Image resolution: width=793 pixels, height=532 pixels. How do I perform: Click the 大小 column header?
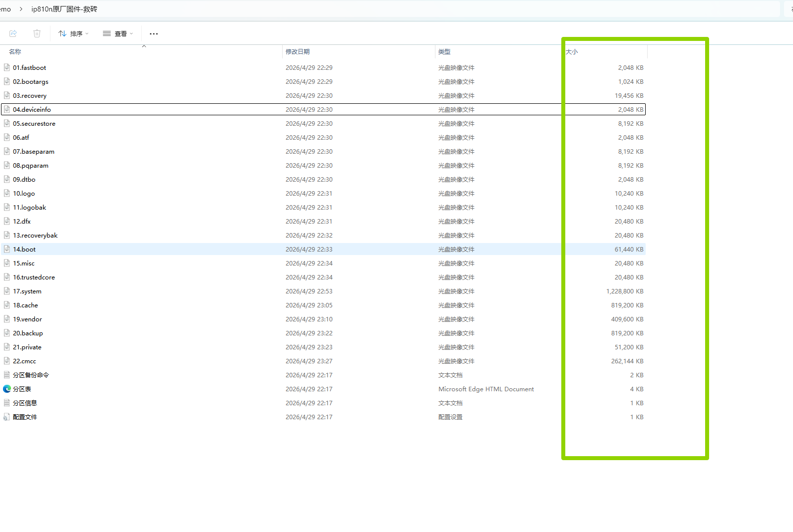[572, 52]
